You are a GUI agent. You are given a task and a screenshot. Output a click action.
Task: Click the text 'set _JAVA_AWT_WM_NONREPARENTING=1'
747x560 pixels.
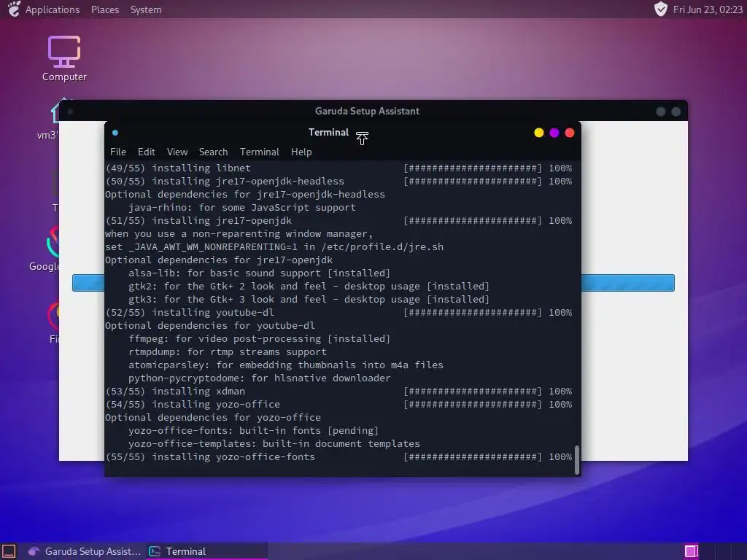201,246
